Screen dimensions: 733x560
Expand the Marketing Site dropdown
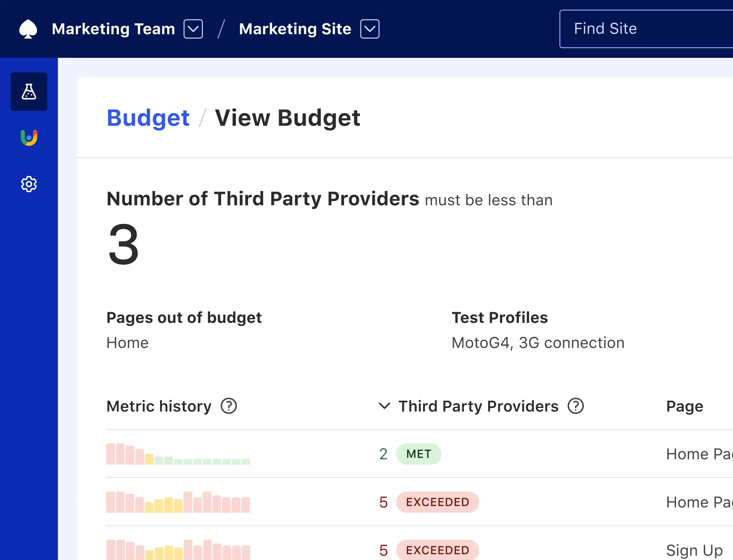pyautogui.click(x=369, y=29)
